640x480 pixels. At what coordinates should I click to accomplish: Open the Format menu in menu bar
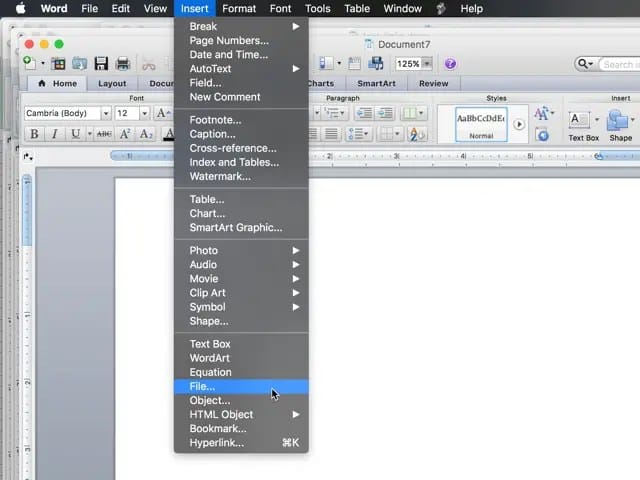pyautogui.click(x=239, y=9)
